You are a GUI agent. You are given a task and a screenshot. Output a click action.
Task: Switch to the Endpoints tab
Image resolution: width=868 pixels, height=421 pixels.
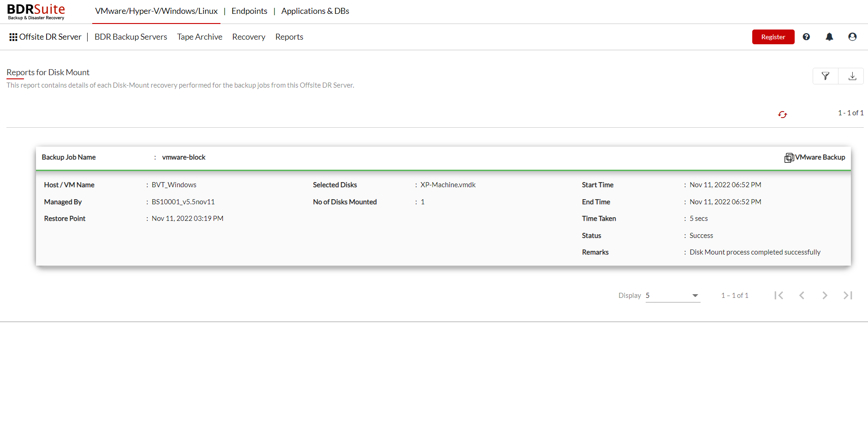[250, 11]
